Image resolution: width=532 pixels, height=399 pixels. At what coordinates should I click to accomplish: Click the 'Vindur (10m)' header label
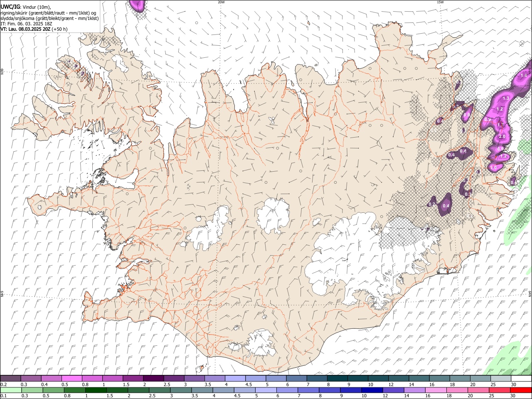tap(36, 7)
